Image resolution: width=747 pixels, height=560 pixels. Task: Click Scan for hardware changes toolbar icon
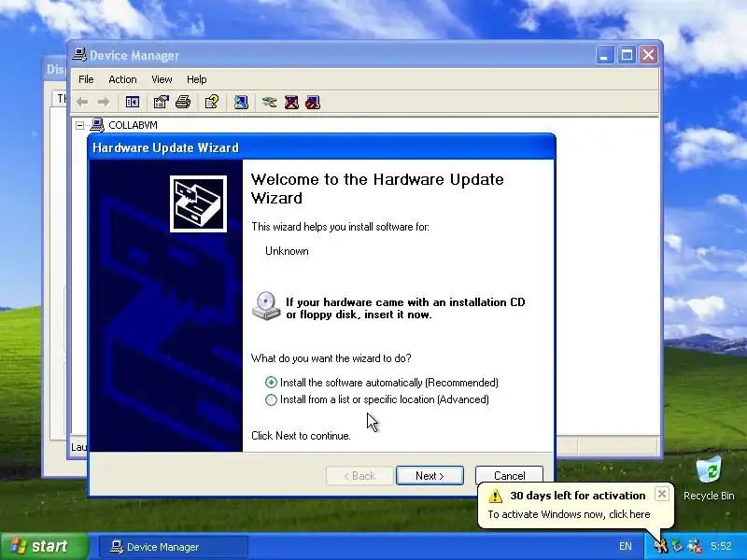tap(241, 102)
